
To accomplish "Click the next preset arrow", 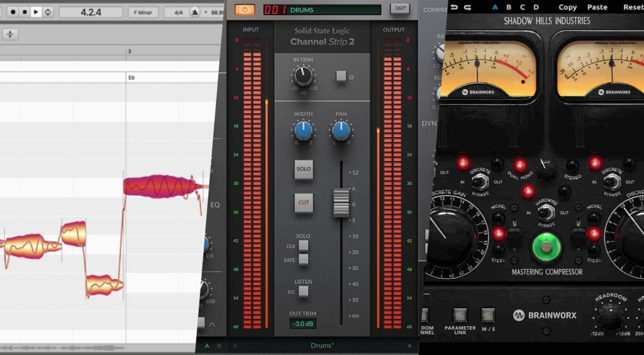I will click(x=410, y=346).
